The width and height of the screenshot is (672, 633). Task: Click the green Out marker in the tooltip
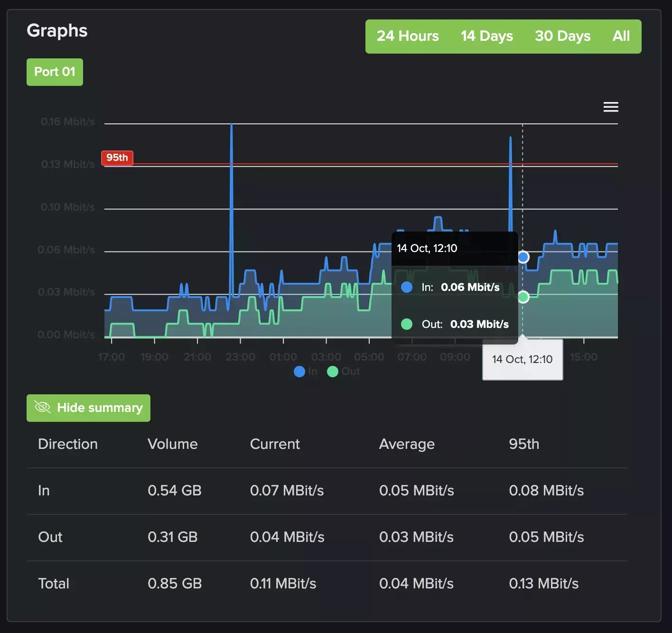point(406,324)
